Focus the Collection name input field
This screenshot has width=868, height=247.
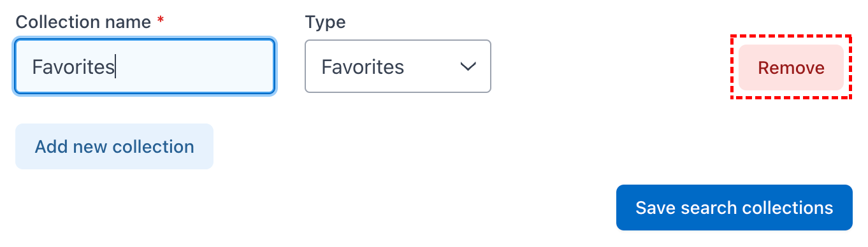[x=145, y=66]
